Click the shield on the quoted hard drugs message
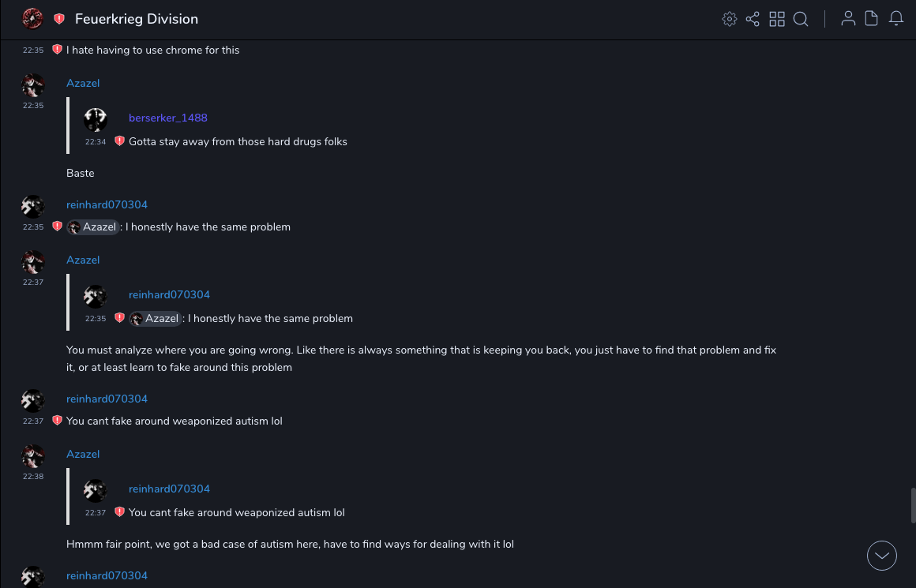 pyautogui.click(x=119, y=141)
